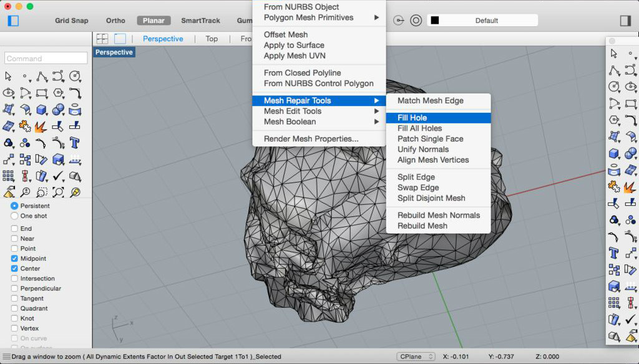Choose Fill Hole from the submenu
The width and height of the screenshot is (639, 364).
[412, 118]
